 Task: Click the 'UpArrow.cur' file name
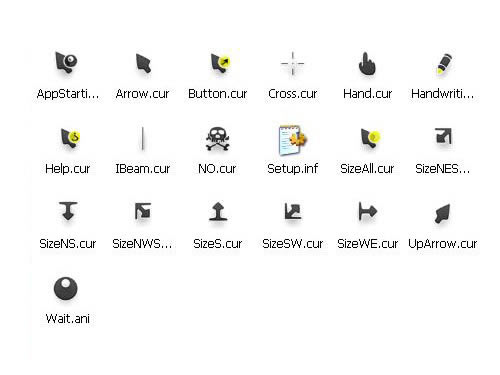pos(443,244)
